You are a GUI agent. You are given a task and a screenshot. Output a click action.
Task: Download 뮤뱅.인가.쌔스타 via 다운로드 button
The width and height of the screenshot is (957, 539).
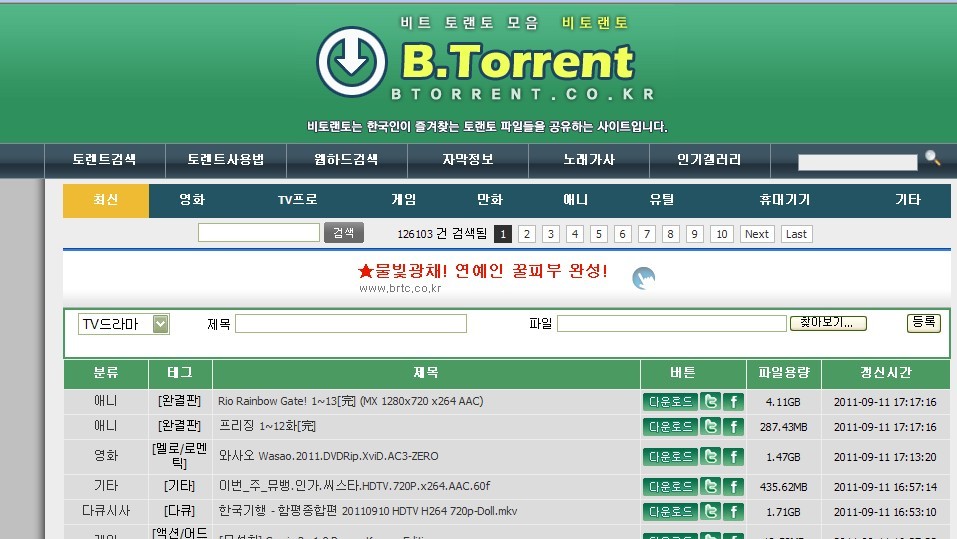click(x=670, y=487)
